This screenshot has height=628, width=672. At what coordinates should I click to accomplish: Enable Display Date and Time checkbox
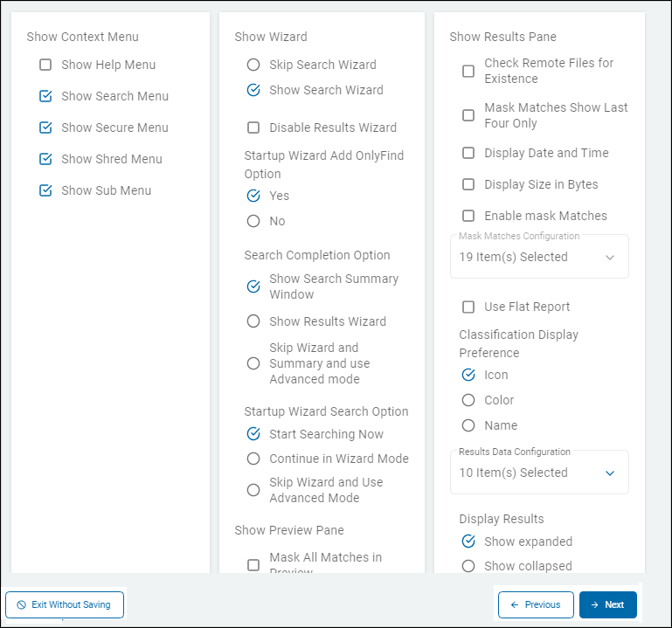pyautogui.click(x=468, y=153)
